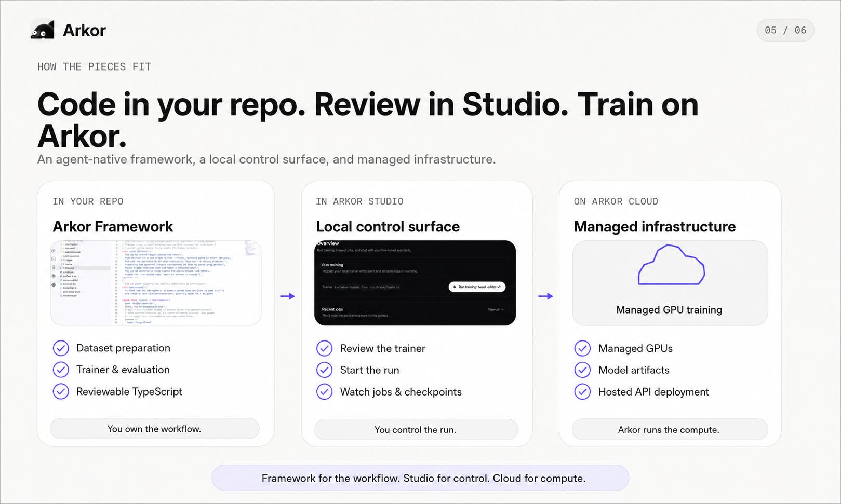Click the check icon beside Dataset preparation
Screen dimensions: 841x504
(x=61, y=348)
